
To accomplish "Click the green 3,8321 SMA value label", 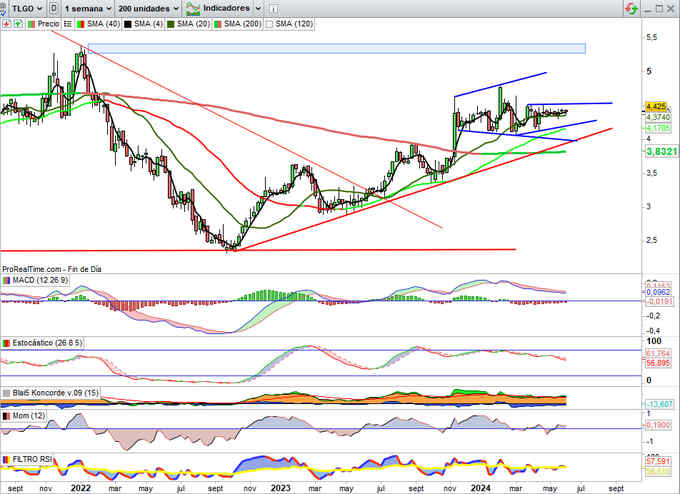I will pos(661,151).
